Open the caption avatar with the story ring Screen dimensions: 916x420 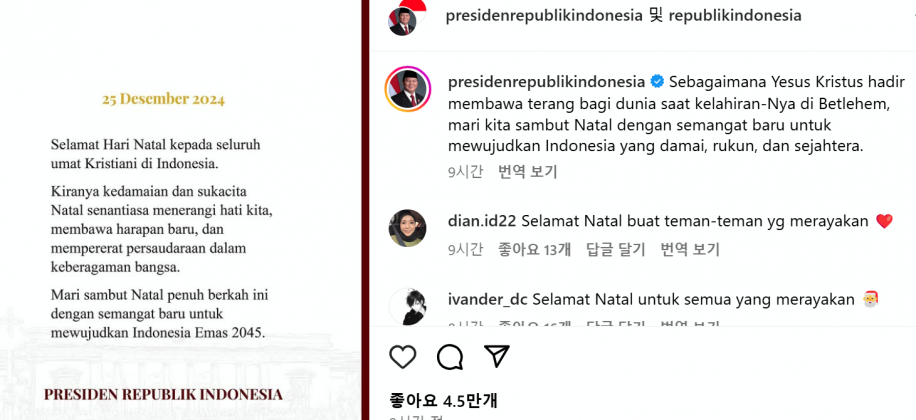pyautogui.click(x=407, y=89)
